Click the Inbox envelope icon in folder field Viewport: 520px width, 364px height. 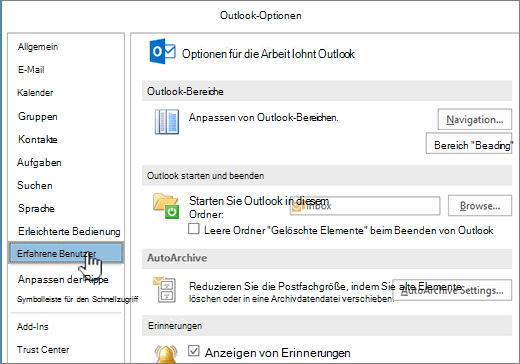tap(296, 207)
